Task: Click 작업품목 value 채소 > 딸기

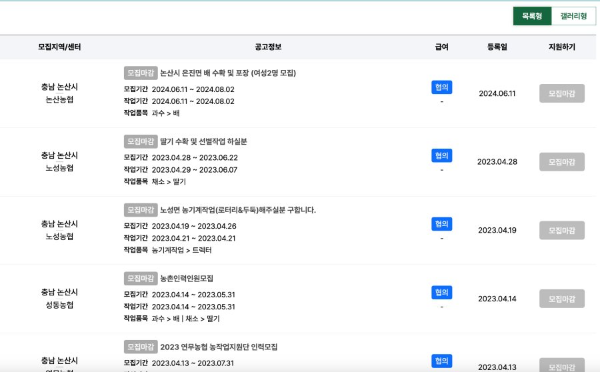Action: click(169, 181)
